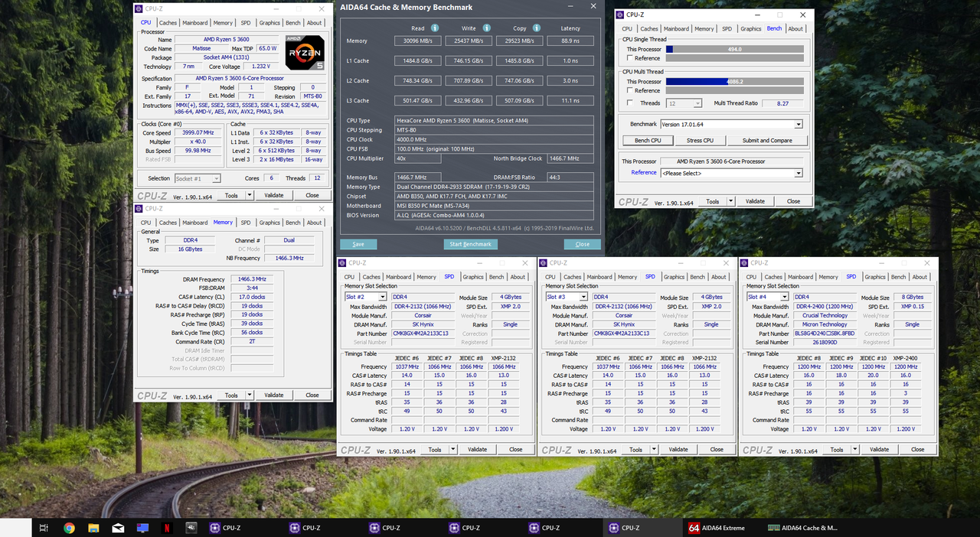The width and height of the screenshot is (980, 537).
Task: Expand Tools arrow in the CPU-Z DRAM timings window
Action: coord(250,395)
